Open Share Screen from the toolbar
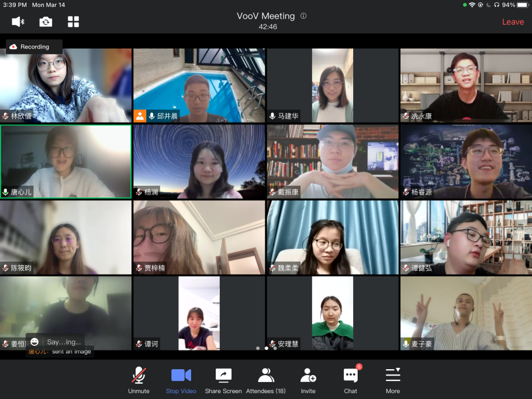This screenshot has width=532, height=399. click(x=223, y=380)
